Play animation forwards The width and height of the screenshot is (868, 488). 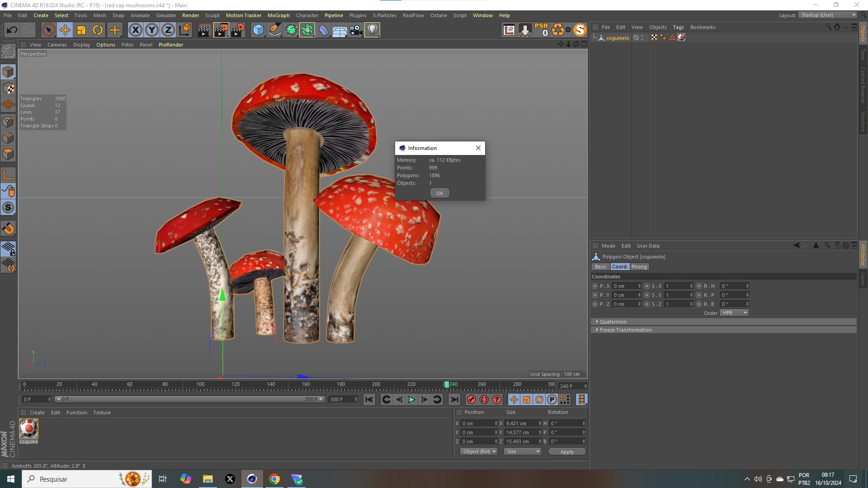click(411, 399)
